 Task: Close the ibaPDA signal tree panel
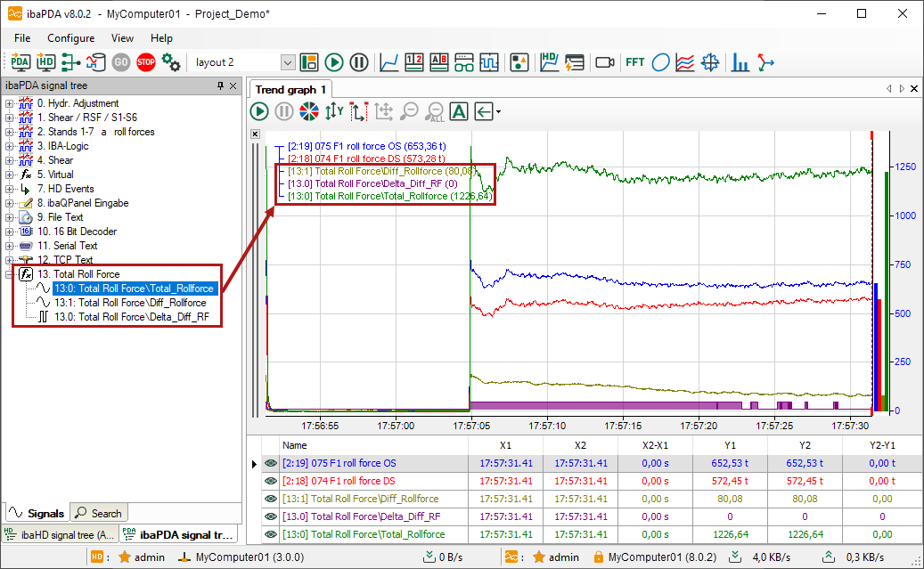(233, 85)
